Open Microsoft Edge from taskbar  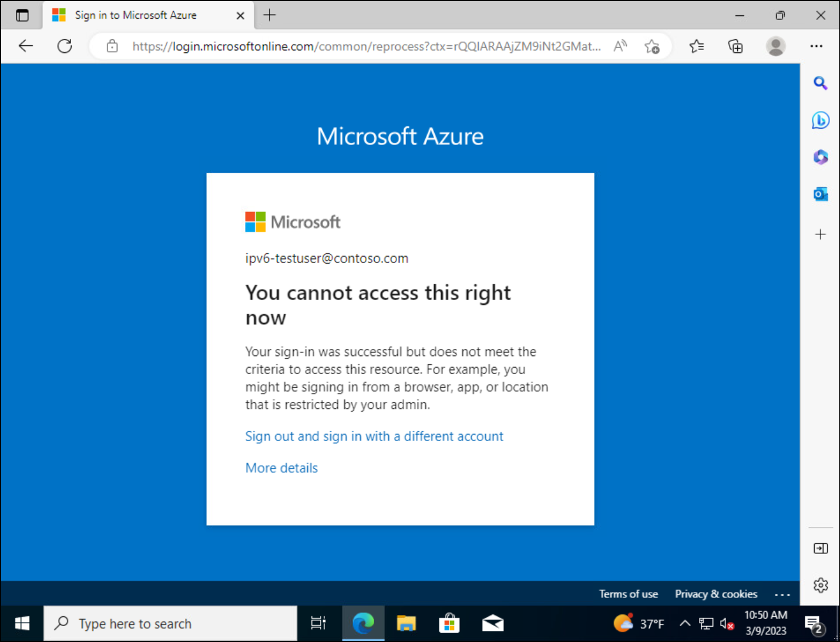point(363,624)
